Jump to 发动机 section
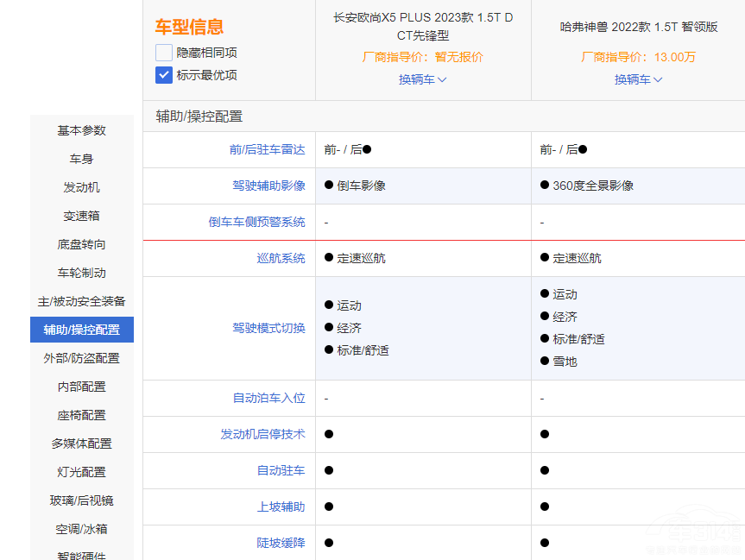The image size is (745, 560). click(x=82, y=187)
